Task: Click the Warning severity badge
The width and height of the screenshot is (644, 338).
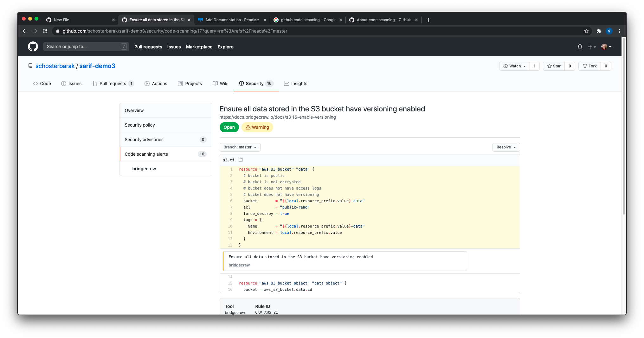Action: pos(257,127)
